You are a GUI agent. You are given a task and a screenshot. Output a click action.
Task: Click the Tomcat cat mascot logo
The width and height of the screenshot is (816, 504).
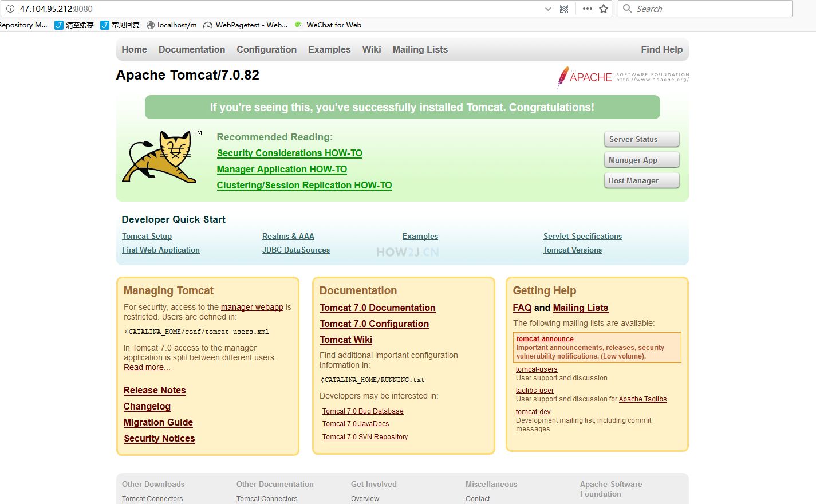click(x=162, y=157)
